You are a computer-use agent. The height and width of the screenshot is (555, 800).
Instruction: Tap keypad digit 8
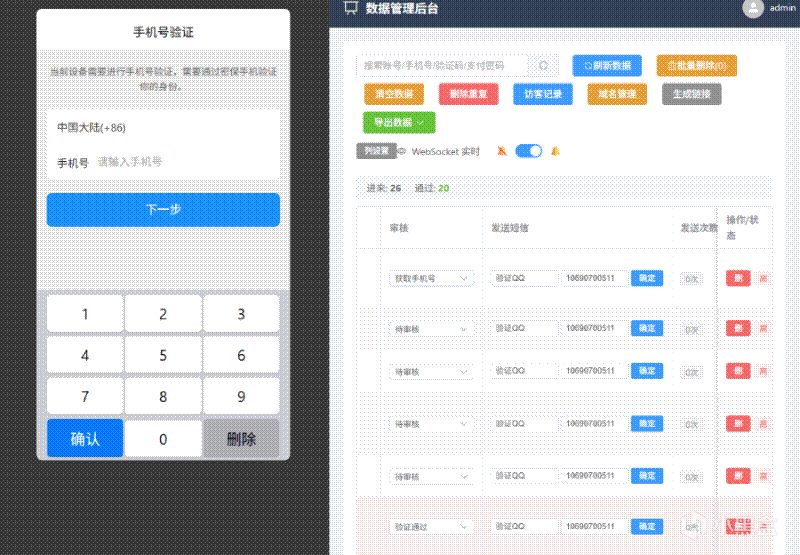pyautogui.click(x=163, y=396)
